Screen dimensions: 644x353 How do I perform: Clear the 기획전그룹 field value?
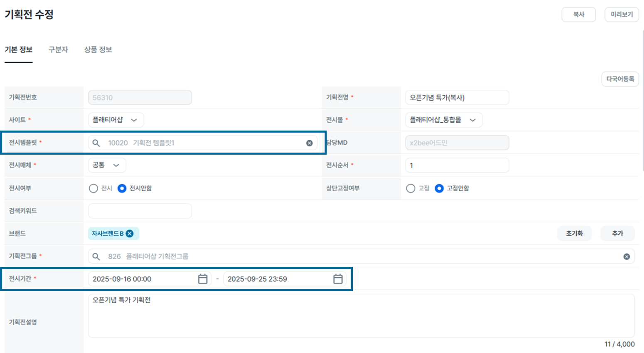(627, 257)
